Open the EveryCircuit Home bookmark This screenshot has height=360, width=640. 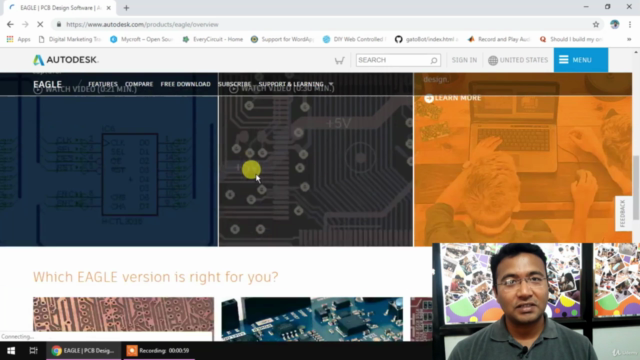213,39
